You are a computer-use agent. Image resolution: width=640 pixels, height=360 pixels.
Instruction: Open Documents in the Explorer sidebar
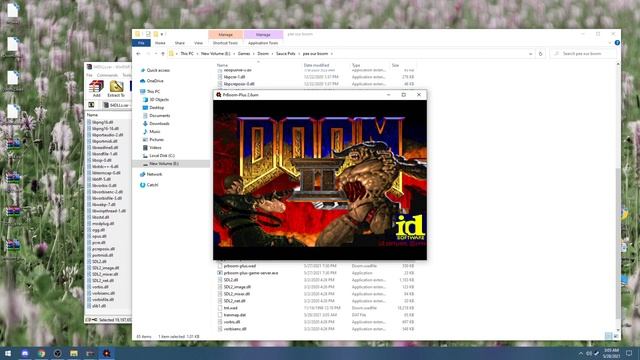click(156, 116)
